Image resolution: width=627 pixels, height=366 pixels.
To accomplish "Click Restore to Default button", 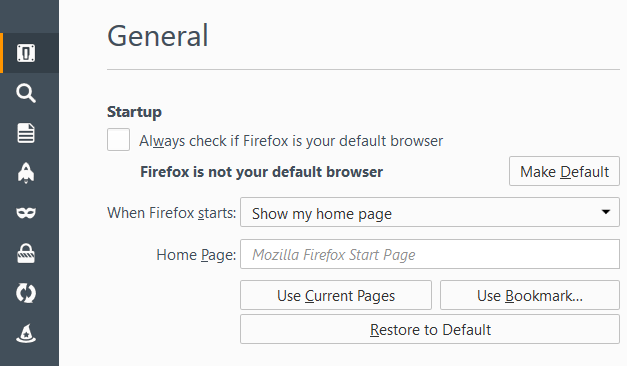I will click(430, 329).
